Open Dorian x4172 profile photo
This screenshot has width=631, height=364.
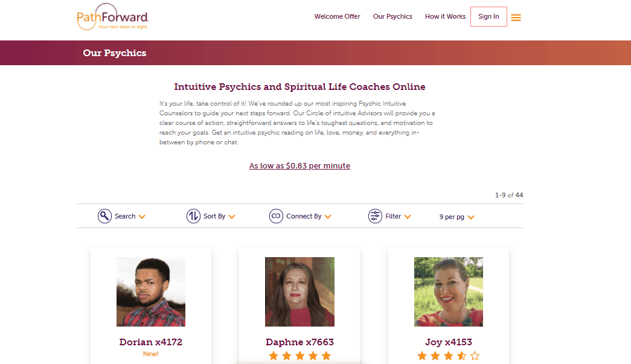(151, 292)
